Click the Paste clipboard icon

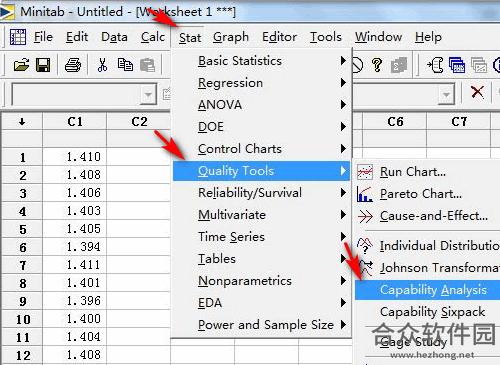pos(147,65)
